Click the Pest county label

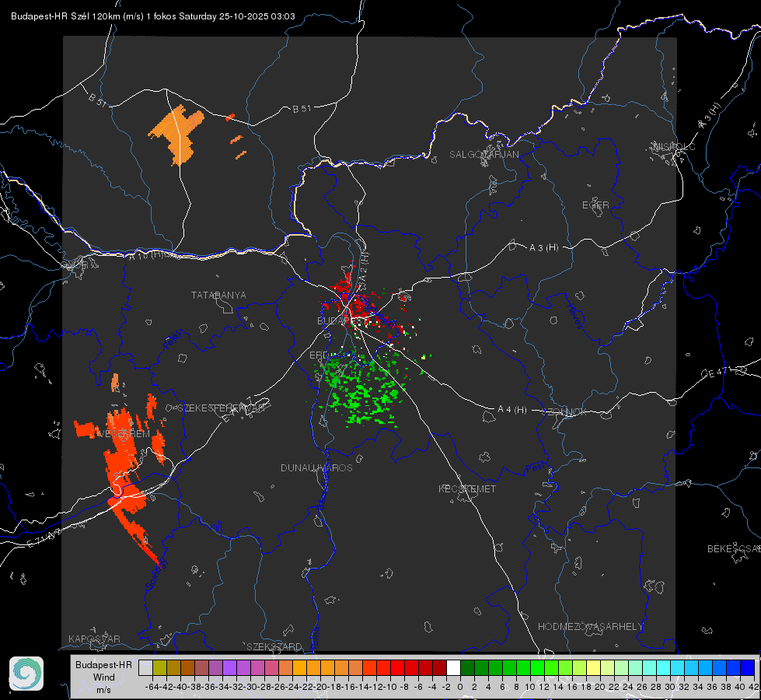[536, 468]
